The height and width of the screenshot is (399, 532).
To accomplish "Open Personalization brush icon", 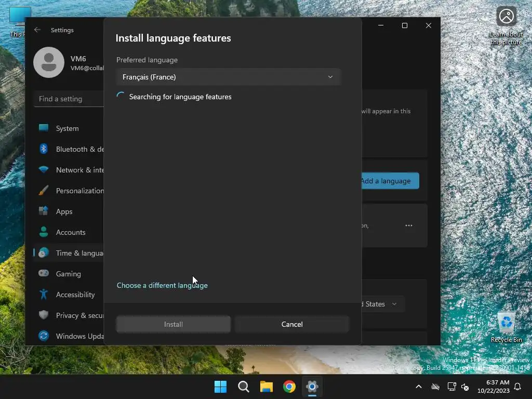I will pyautogui.click(x=44, y=191).
